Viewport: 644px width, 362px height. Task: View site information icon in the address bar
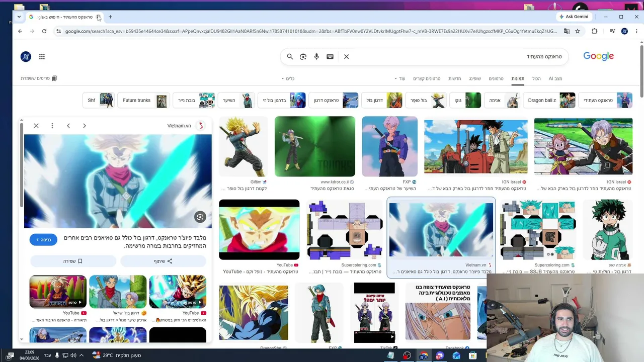(58, 31)
